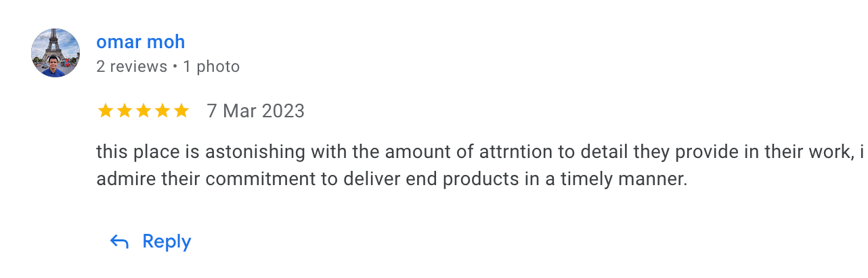Click the fourth gold star
The width and height of the screenshot is (868, 278).
[x=162, y=111]
